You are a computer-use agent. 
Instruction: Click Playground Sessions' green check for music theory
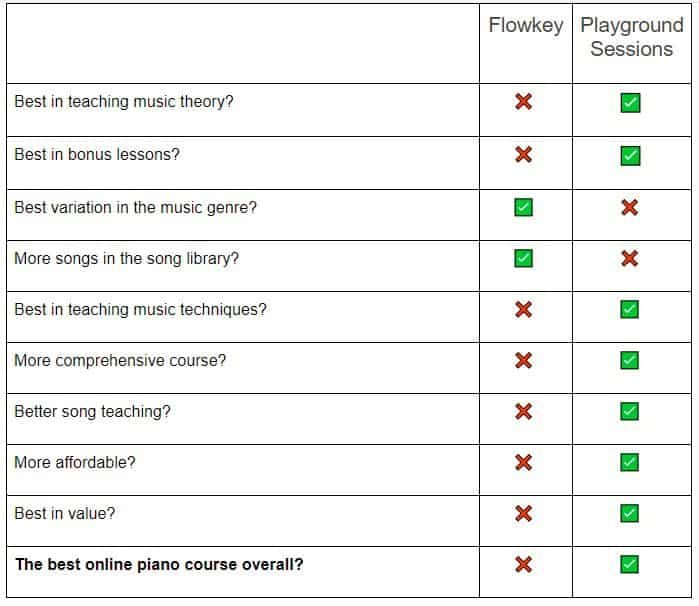[630, 103]
